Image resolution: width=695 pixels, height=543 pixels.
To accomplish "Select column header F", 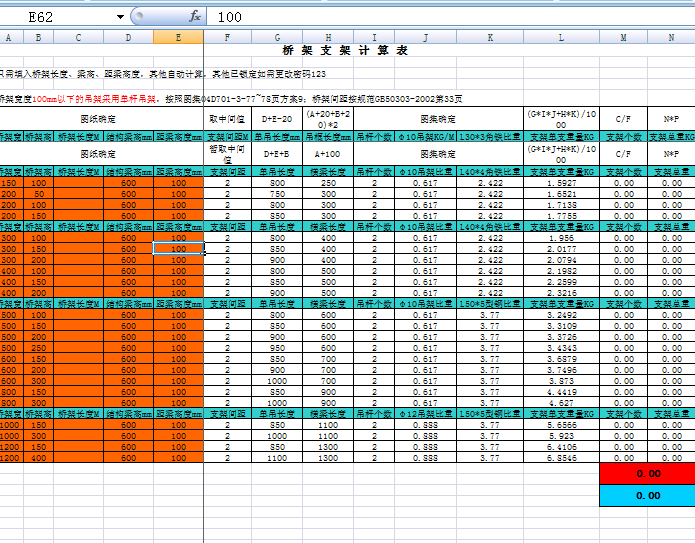I will (227, 38).
